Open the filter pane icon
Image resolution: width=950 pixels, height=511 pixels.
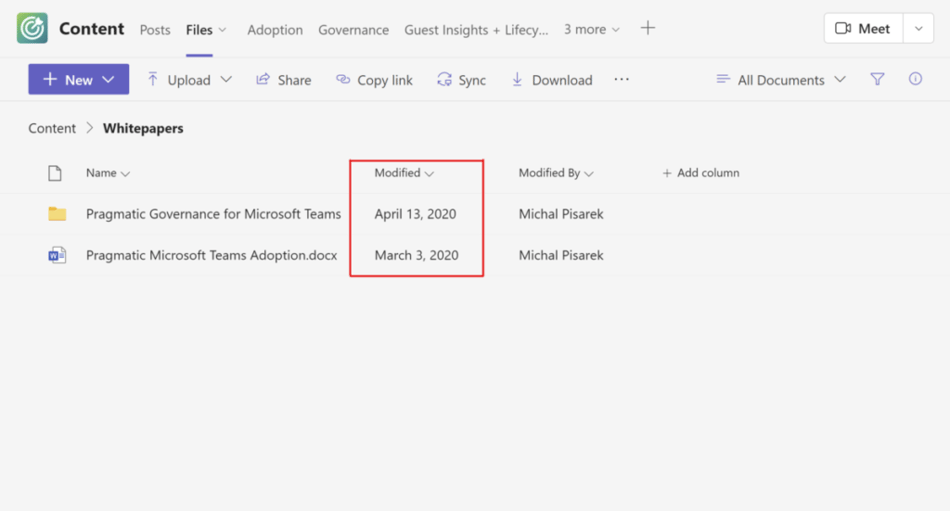point(877,79)
